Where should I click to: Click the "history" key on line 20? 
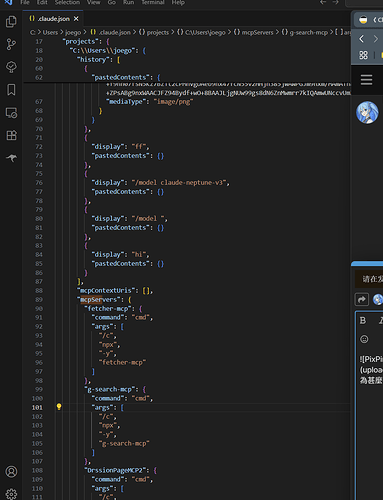pos(93,60)
